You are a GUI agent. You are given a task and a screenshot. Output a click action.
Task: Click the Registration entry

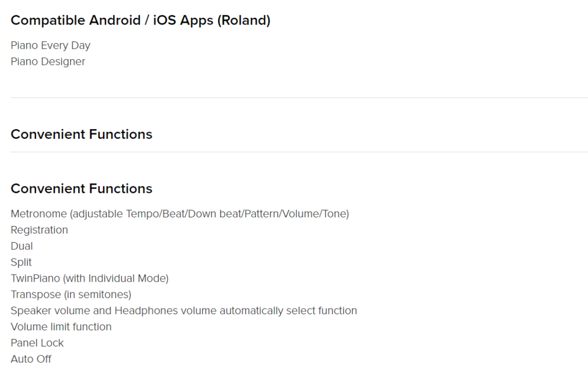(40, 230)
